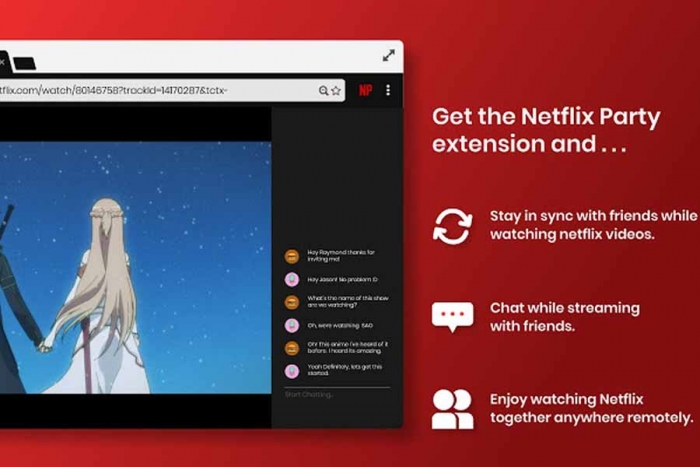Click the fullscreen expand arrows icon
700x467 pixels.
tap(389, 55)
